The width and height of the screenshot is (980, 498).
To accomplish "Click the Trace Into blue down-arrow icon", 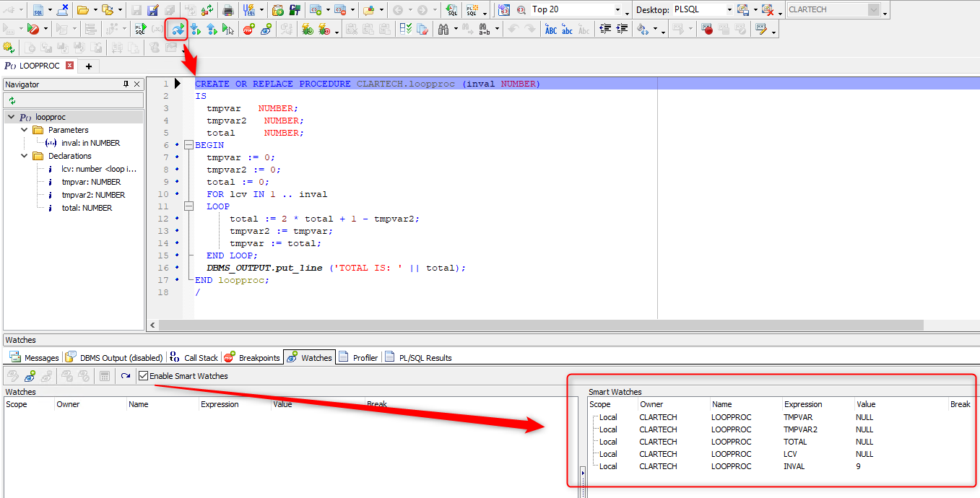I will tap(195, 29).
